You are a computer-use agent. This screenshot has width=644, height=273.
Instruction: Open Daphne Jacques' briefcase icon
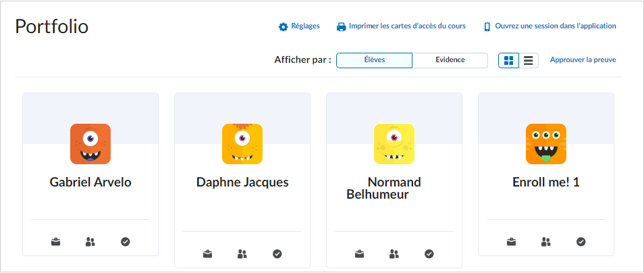(207, 254)
